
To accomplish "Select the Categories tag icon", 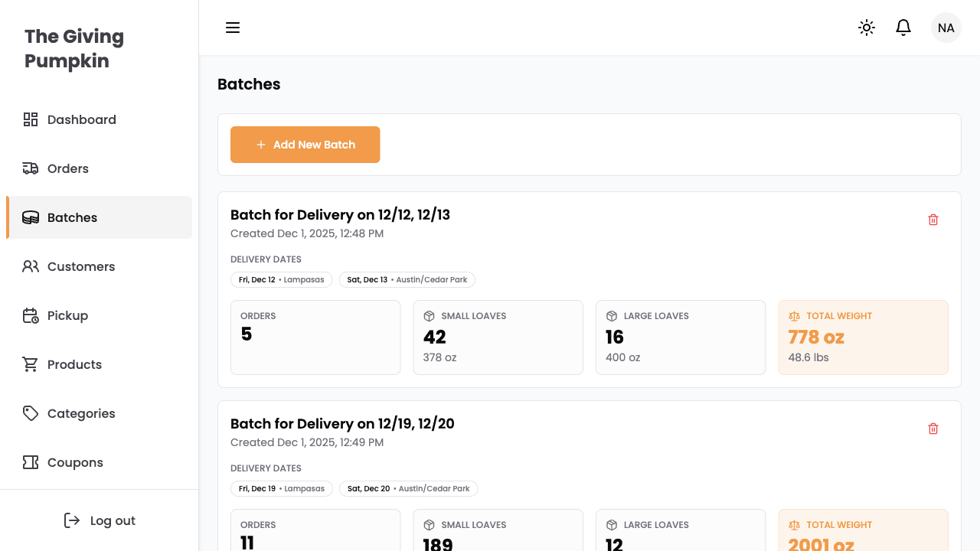I will click(x=30, y=413).
